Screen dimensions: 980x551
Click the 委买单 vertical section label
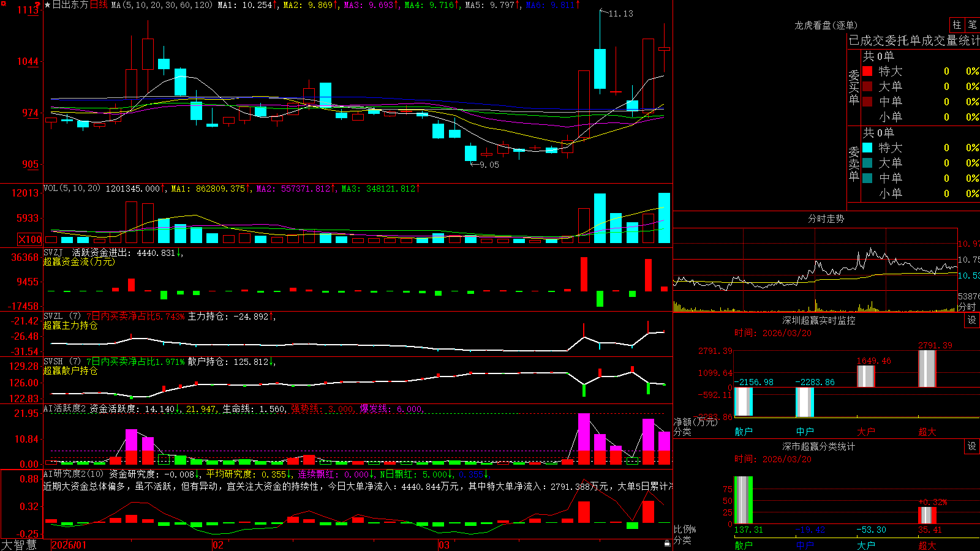pyautogui.click(x=854, y=87)
